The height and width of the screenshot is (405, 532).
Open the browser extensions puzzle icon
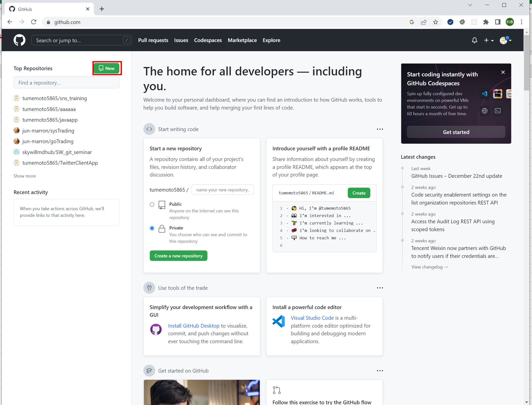486,22
